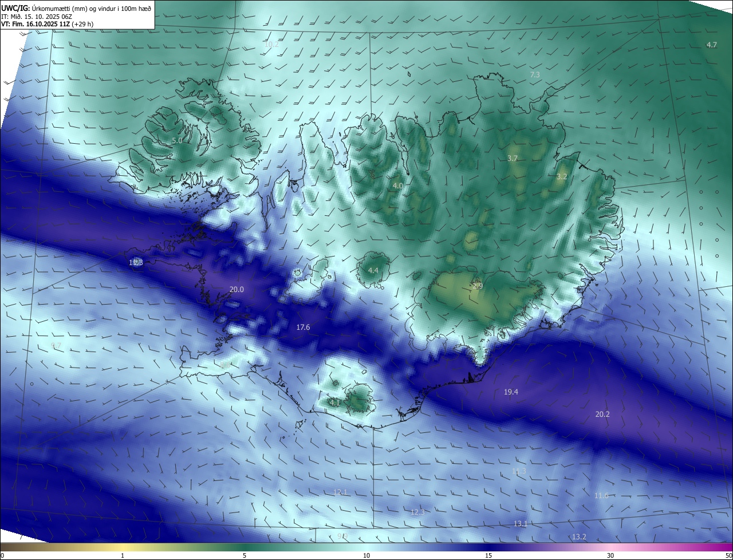Click the 3.2 value label
The width and height of the screenshot is (733, 560).
(x=562, y=177)
